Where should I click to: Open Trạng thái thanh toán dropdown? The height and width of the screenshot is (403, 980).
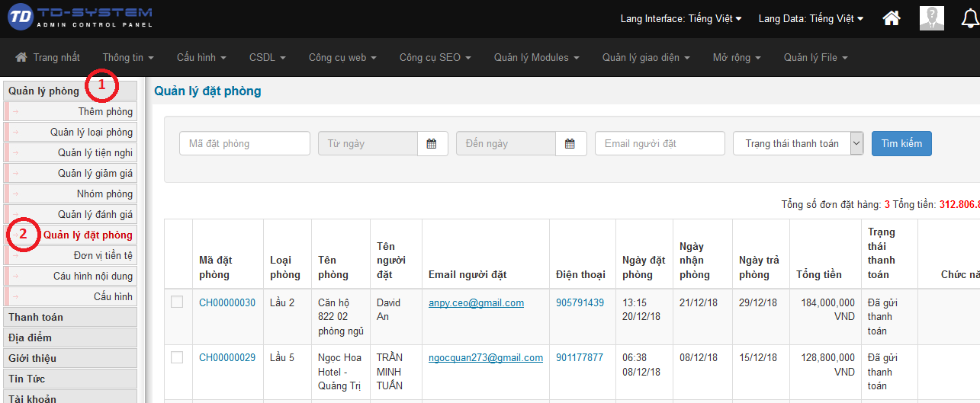pos(798,143)
